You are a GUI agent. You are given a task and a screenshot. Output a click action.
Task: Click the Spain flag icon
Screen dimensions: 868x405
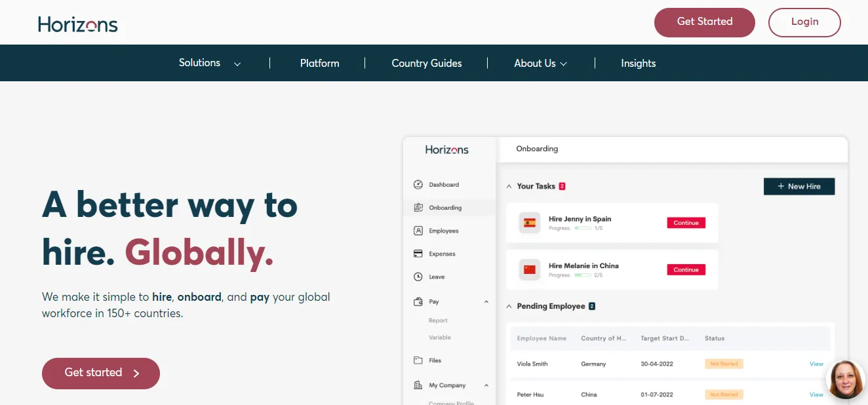[x=530, y=223]
